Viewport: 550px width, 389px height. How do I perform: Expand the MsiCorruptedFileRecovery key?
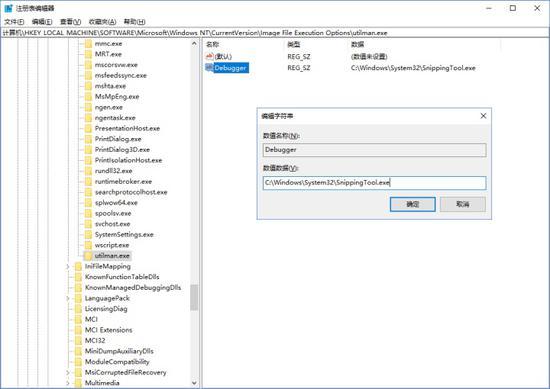68,373
